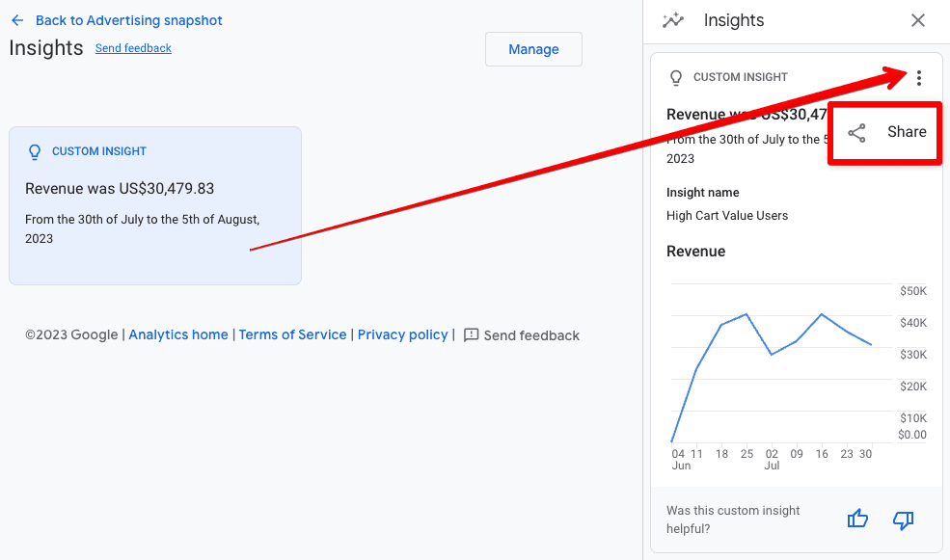Open the three-dot overflow menu for the insight

920,78
